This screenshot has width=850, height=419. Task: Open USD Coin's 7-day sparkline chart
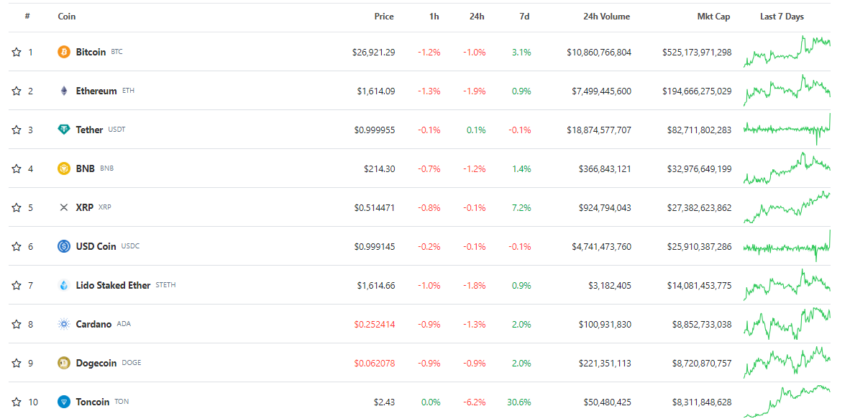[x=787, y=246]
